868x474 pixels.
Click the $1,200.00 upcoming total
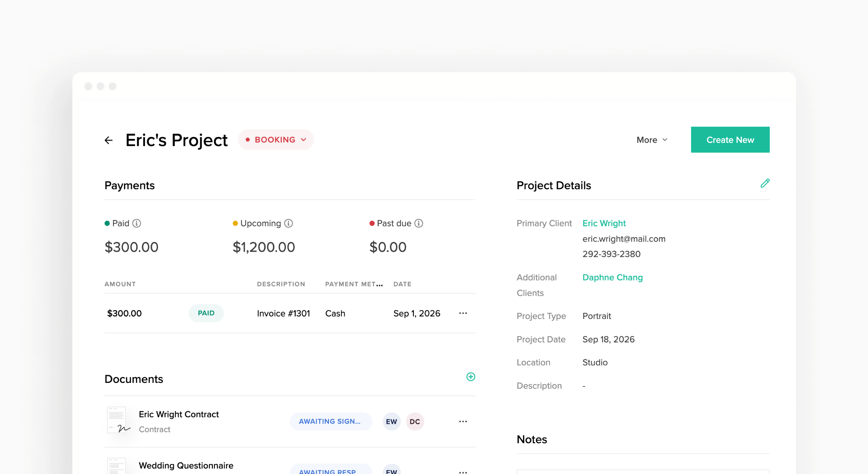(x=264, y=247)
